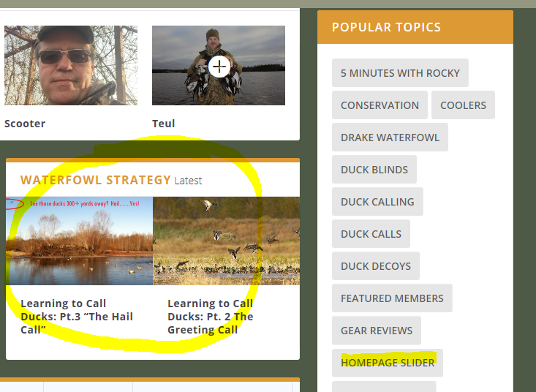Choose the Duck Calls tag
Image resolution: width=536 pixels, height=392 pixels.
click(x=371, y=234)
